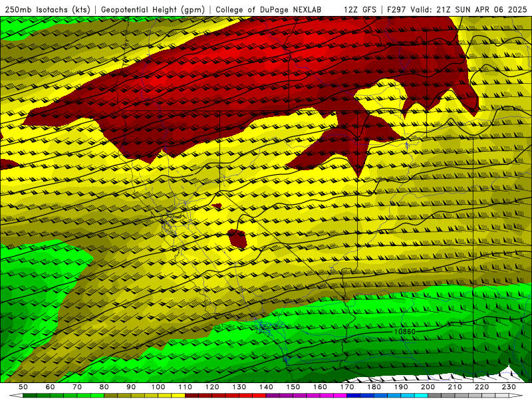The image size is (532, 399).
Task: Click the 150 knot legend value
Action: pos(293,387)
